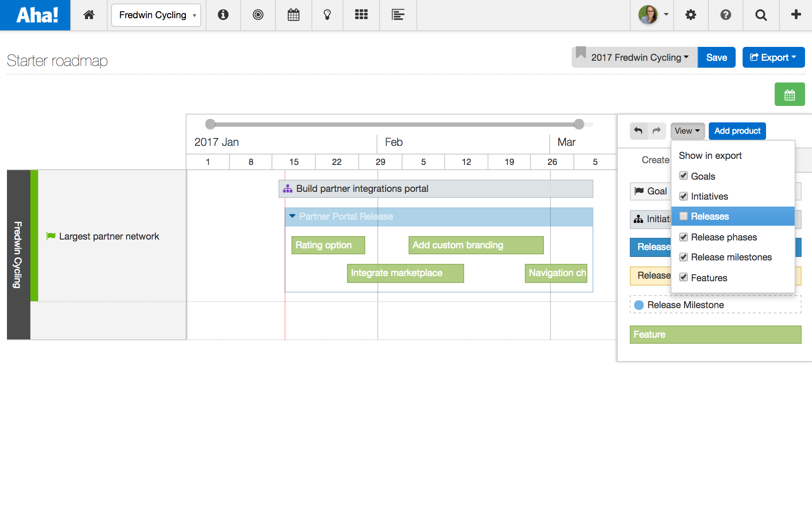Click the green flag goal icon
The image size is (812, 526).
[51, 237]
